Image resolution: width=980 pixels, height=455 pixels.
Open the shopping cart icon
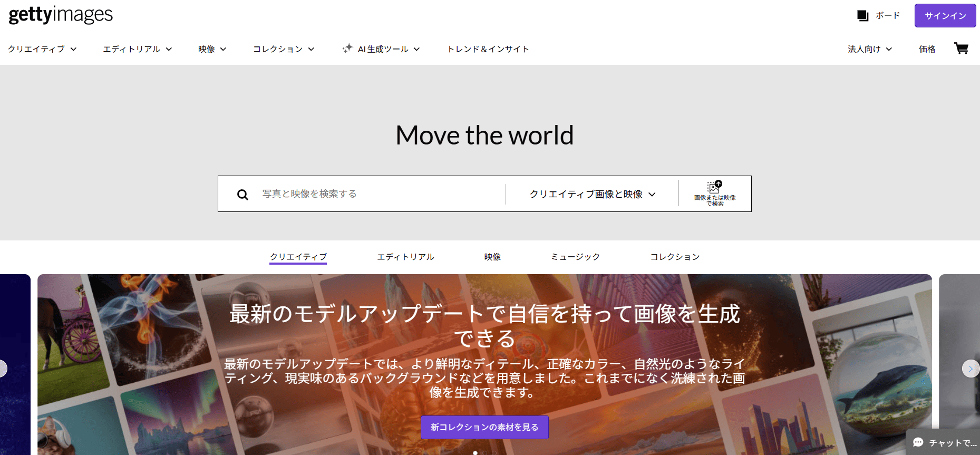coord(961,49)
